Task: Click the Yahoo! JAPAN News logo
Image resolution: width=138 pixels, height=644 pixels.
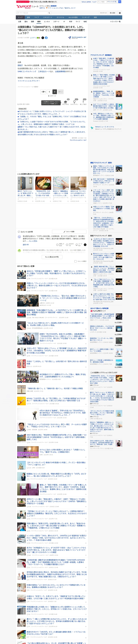Action: pos(27,7)
